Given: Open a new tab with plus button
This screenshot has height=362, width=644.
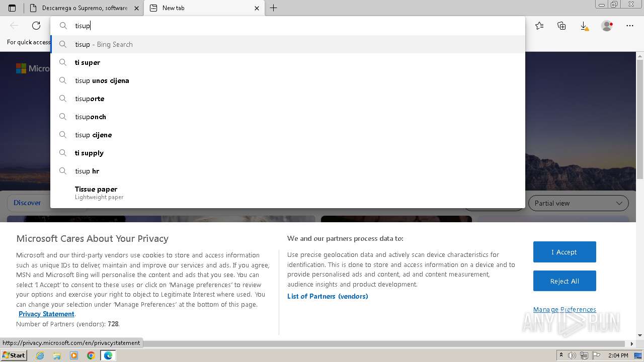Looking at the screenshot, I should tap(273, 8).
